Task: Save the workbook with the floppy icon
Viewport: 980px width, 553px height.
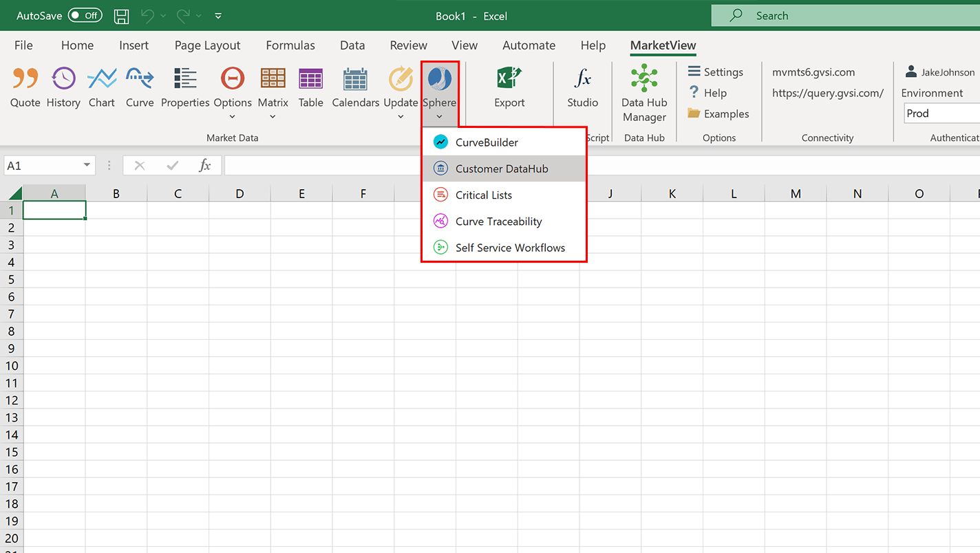Action: pos(121,16)
